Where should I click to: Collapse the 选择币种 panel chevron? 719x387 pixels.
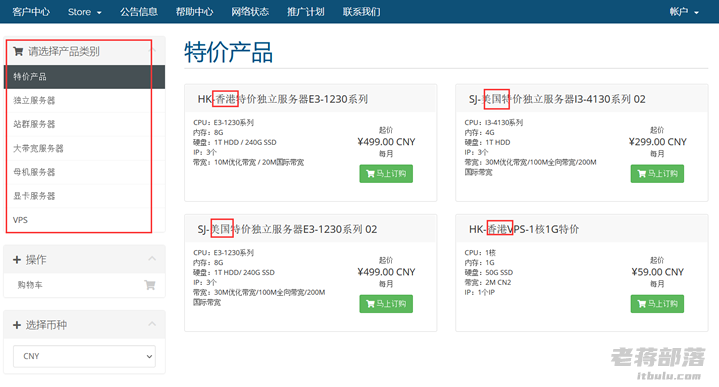(152, 324)
